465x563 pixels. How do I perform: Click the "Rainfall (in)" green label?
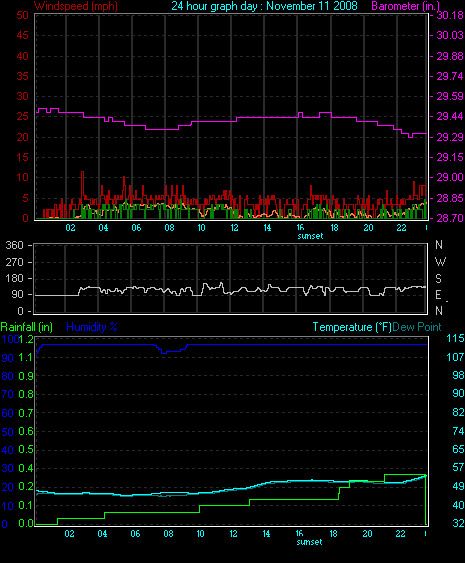(27, 327)
